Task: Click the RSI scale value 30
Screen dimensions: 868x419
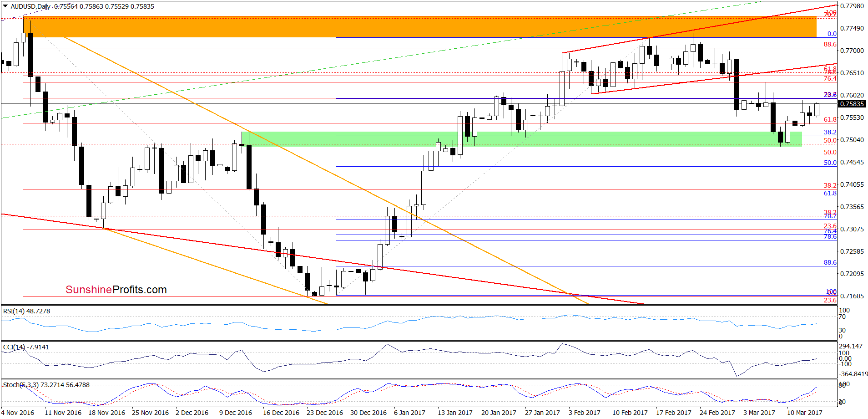Action: 843,330
